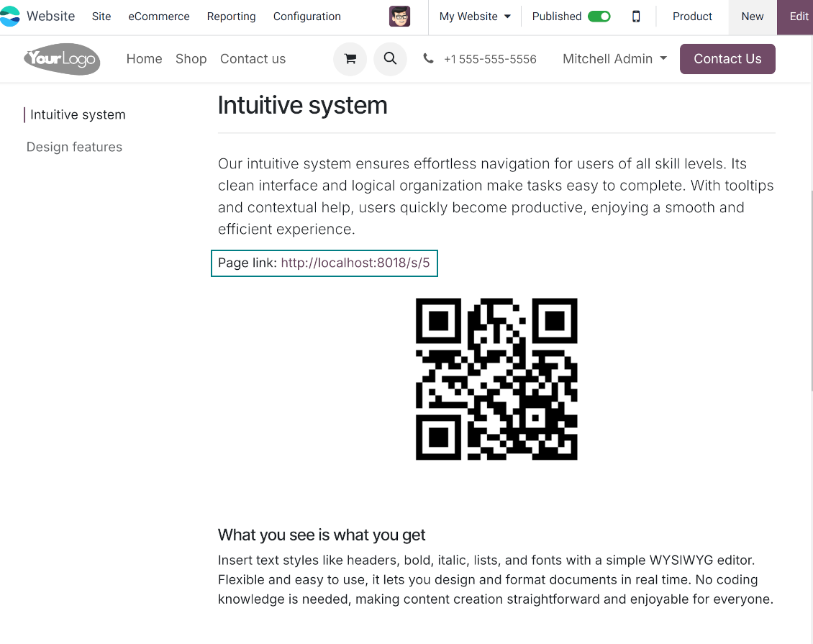Open the Configuration menu
Screen dimensions: 813x644
[307, 17]
